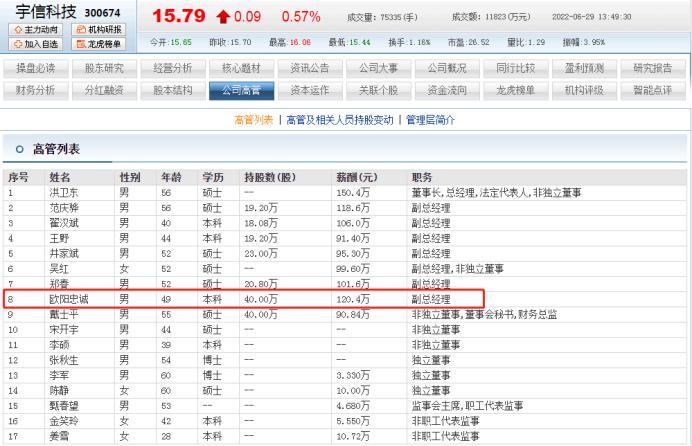Click the 加入自选 plus icon
The height and width of the screenshot is (446, 692).
click(x=18, y=44)
